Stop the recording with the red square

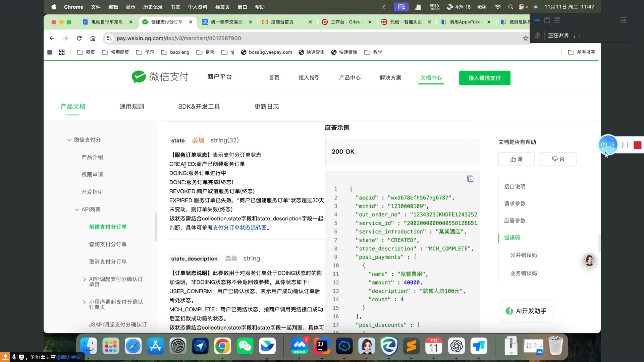click(637, 145)
